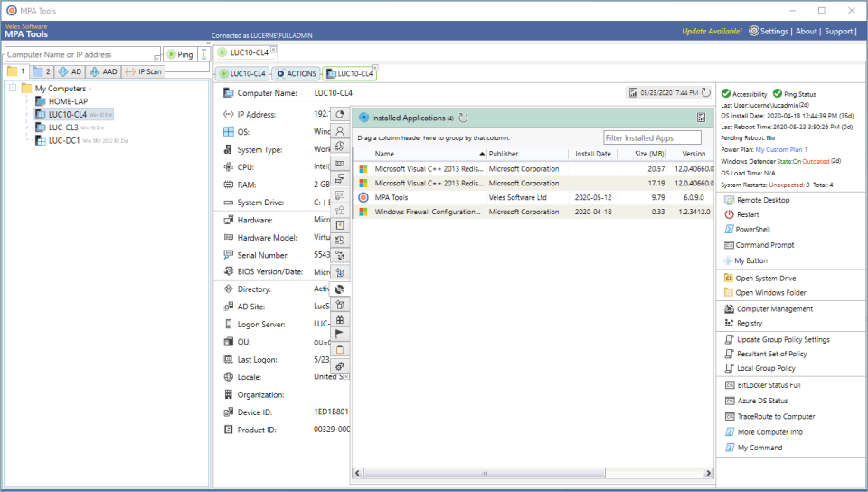Open the computer name input dropdown
This screenshot has width=868, height=492.
[x=156, y=57]
